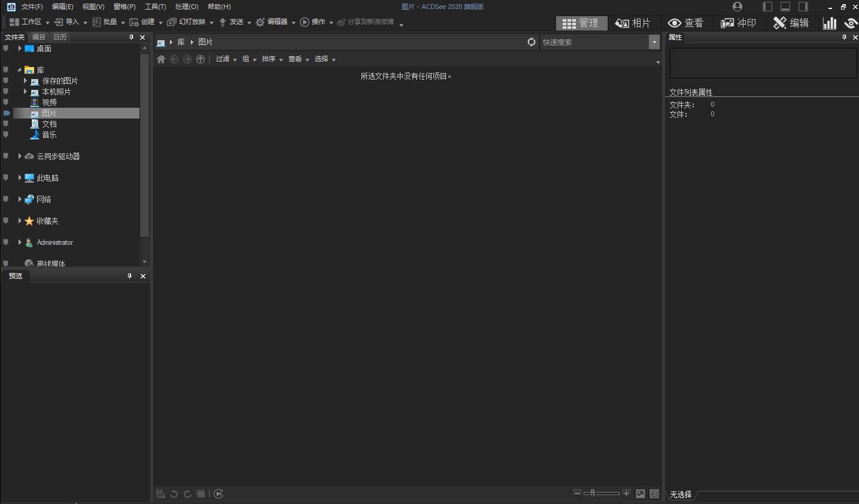Click the rotate left icon in bottom toolbar
Viewport: 859px width, 504px height.
click(174, 494)
